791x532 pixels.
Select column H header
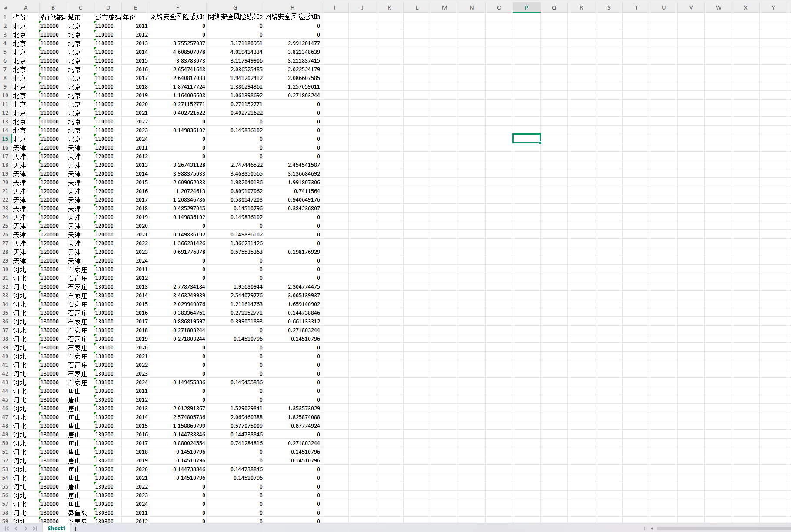[292, 7]
